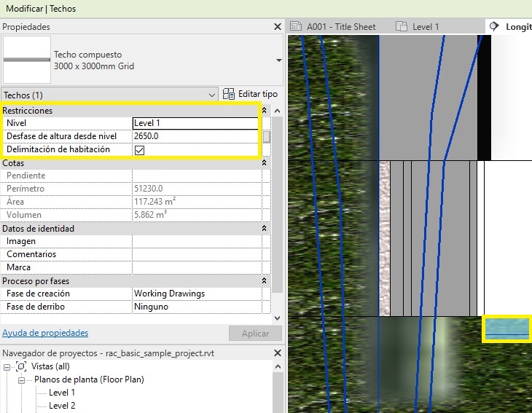Open the Techo compuesto type selector dropdown
Image resolution: width=532 pixels, height=413 pixels.
click(278, 60)
